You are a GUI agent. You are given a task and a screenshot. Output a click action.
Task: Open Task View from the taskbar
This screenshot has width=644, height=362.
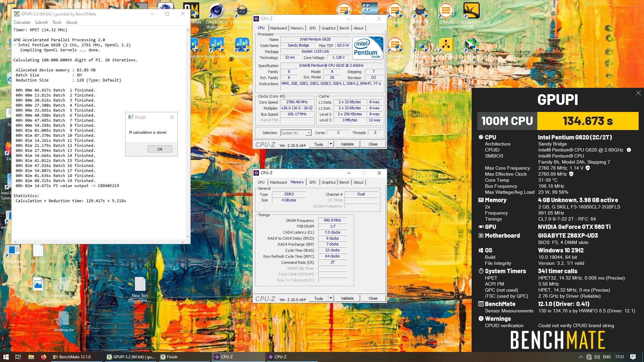(x=18, y=357)
